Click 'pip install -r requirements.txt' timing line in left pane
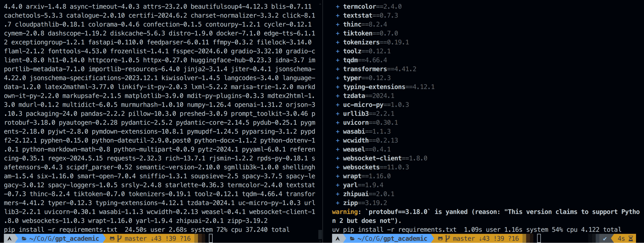This screenshot has width=644, height=243. tap(147, 230)
